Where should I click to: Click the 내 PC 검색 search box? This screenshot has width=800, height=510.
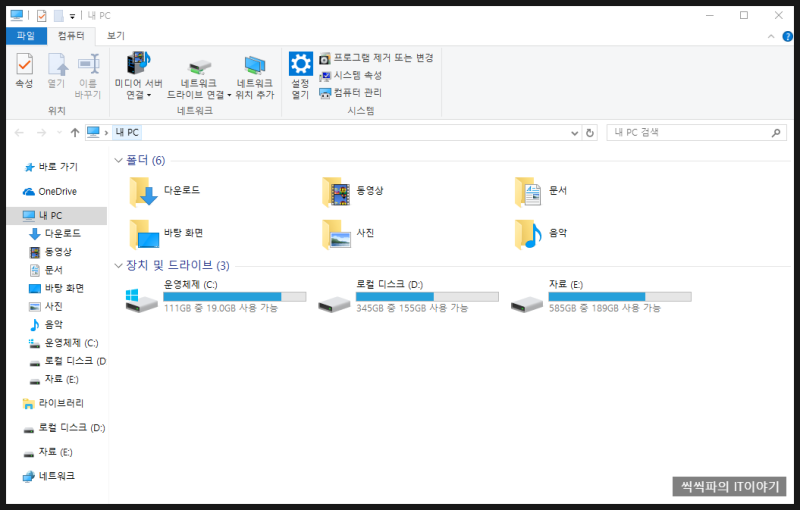696,133
